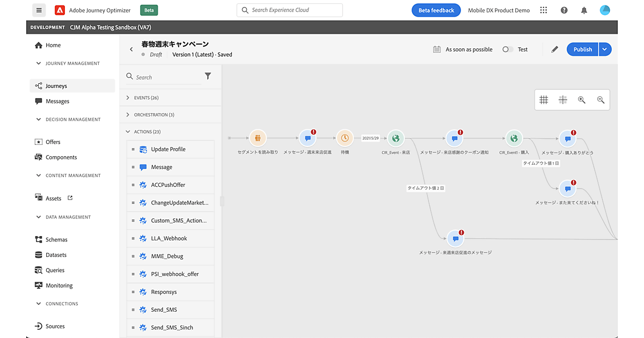644x338 pixels.
Task: Click the zoom out magnifier icon
Action: [x=601, y=100]
